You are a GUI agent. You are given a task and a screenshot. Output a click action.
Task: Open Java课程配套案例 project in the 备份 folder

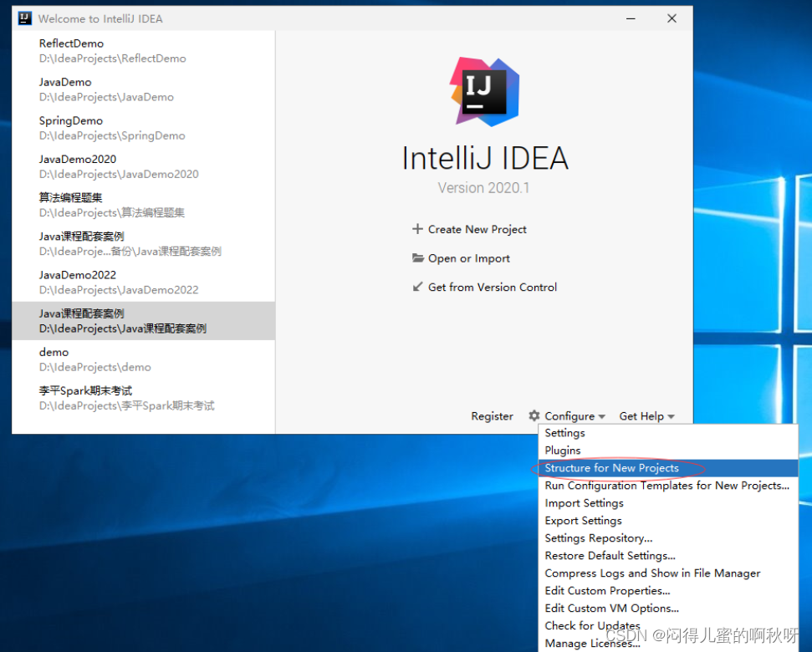144,244
